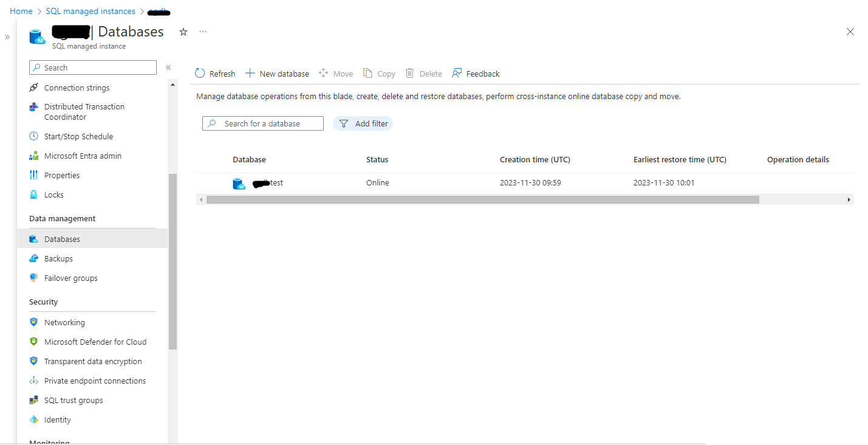This screenshot has height=445, width=868.
Task: Click the Connection strings icon
Action: 34,88
